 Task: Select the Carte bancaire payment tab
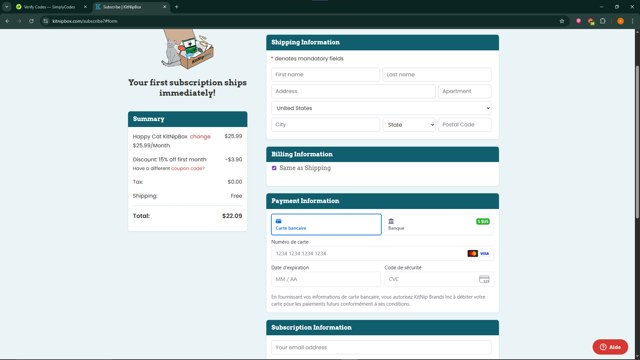[326, 224]
